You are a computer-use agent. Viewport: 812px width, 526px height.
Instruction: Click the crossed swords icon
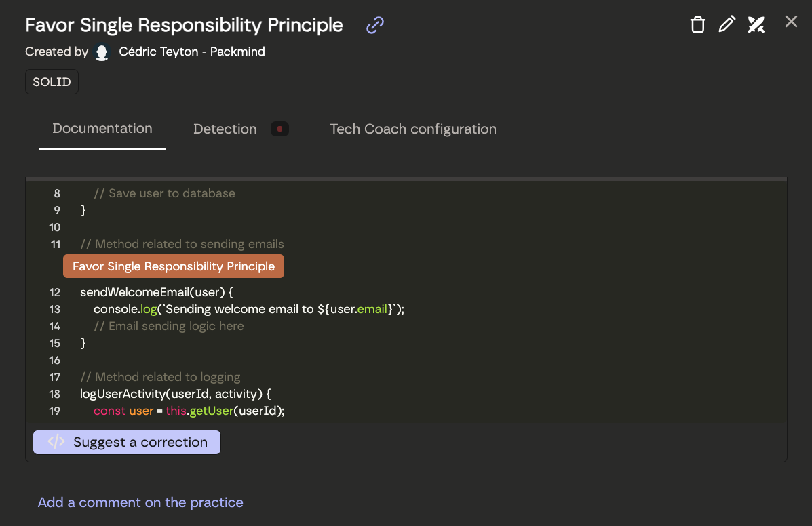pyautogui.click(x=756, y=25)
